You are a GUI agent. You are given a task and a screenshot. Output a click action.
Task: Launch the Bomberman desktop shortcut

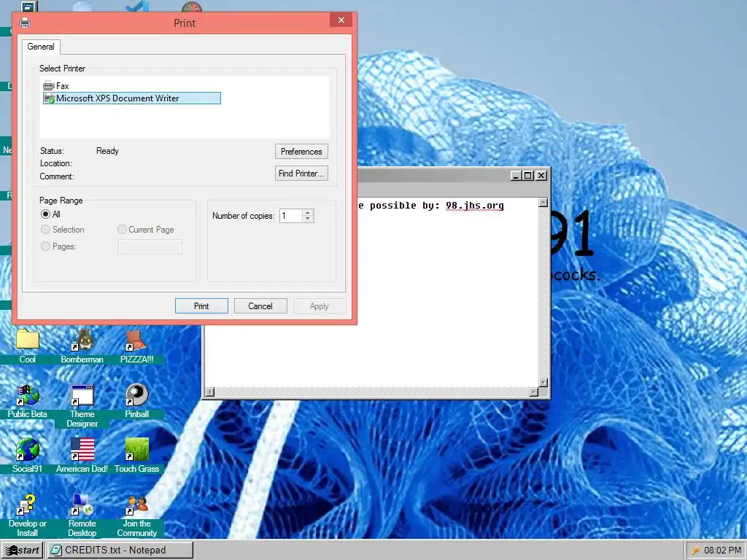[x=82, y=340]
